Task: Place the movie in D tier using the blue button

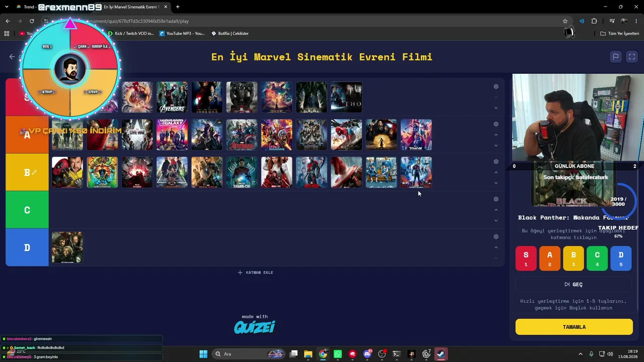Action: coord(621,258)
